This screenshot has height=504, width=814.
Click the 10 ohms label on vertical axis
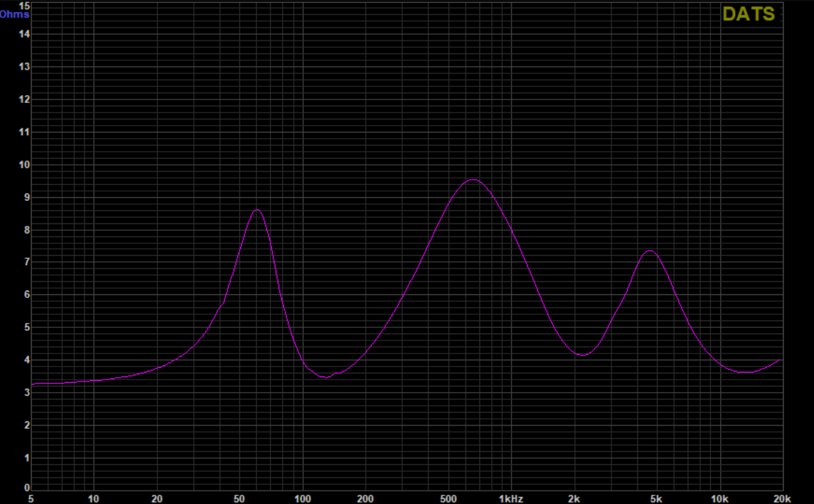(x=24, y=164)
